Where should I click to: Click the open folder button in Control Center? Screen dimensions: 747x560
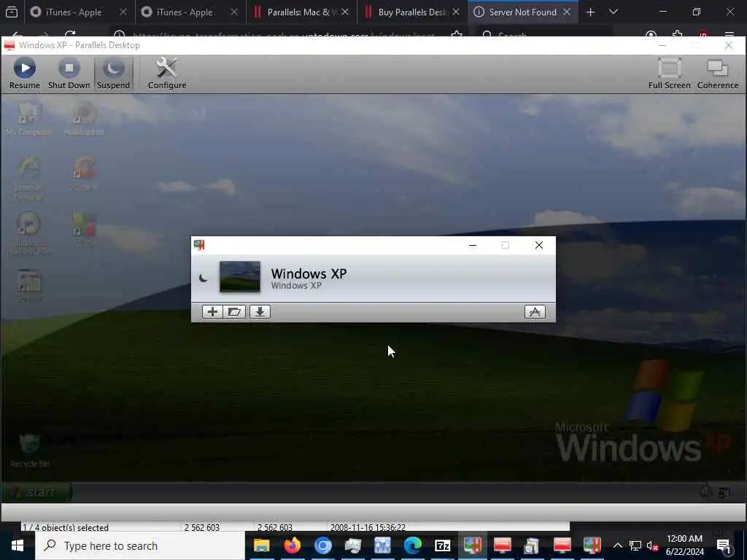[x=234, y=312]
